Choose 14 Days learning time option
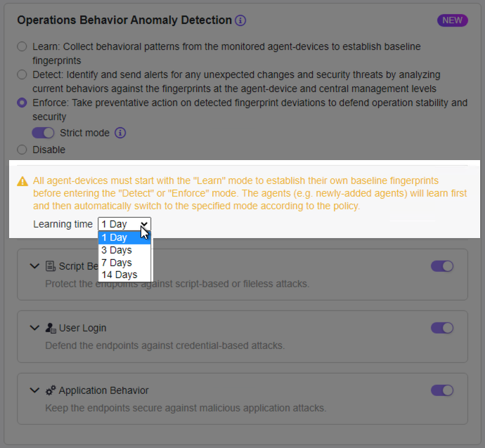The width and height of the screenshot is (485, 448). click(x=119, y=275)
